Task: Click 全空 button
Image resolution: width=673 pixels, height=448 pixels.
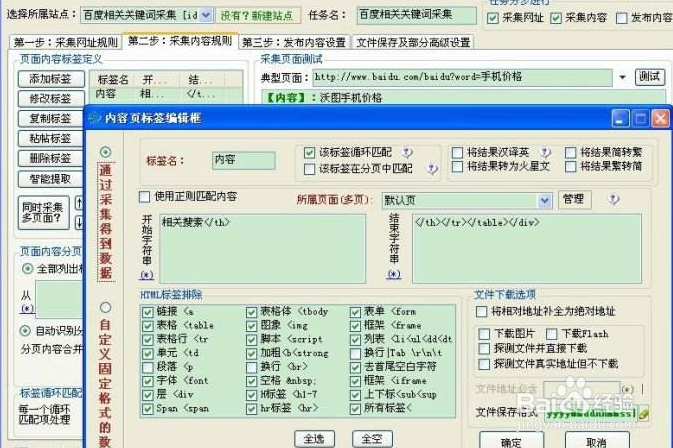Action: [x=372, y=439]
